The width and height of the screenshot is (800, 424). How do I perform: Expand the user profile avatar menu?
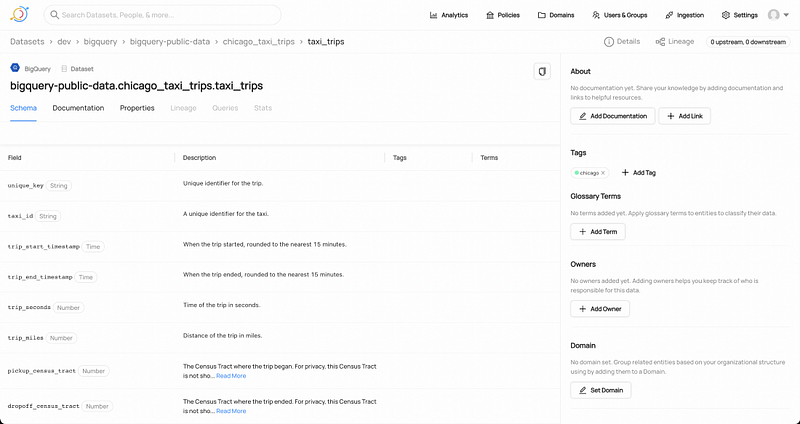776,15
